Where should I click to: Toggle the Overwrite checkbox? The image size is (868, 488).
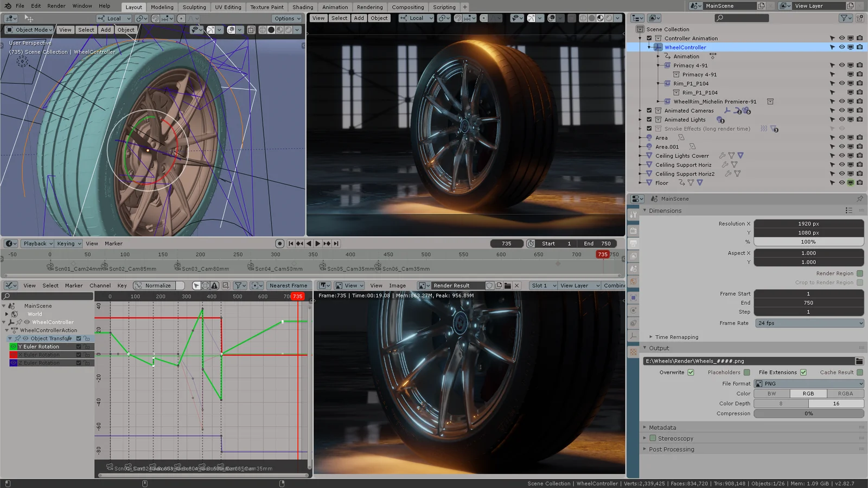click(x=691, y=373)
